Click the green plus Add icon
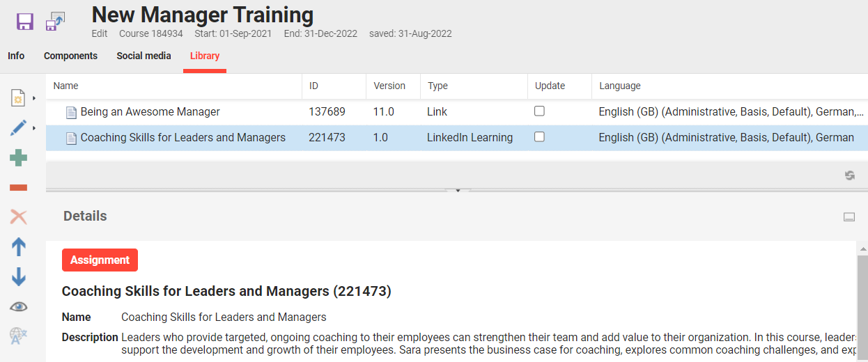The height and width of the screenshot is (362, 868). (x=19, y=158)
